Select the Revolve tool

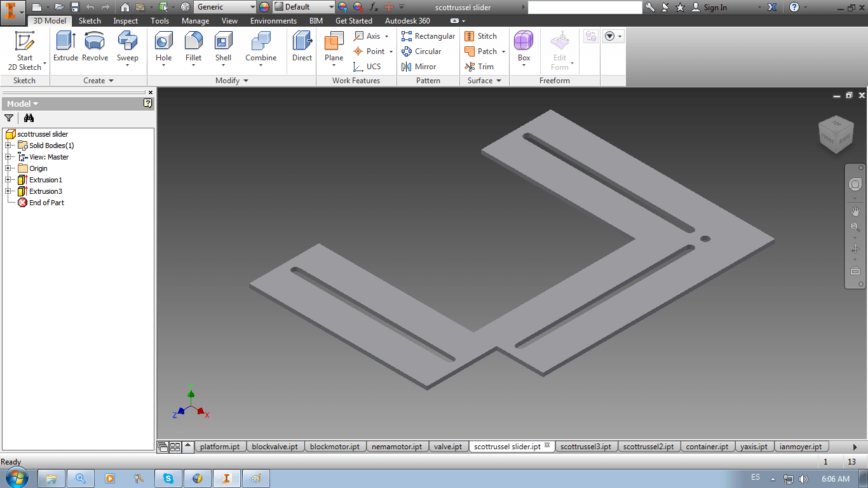[x=95, y=47]
